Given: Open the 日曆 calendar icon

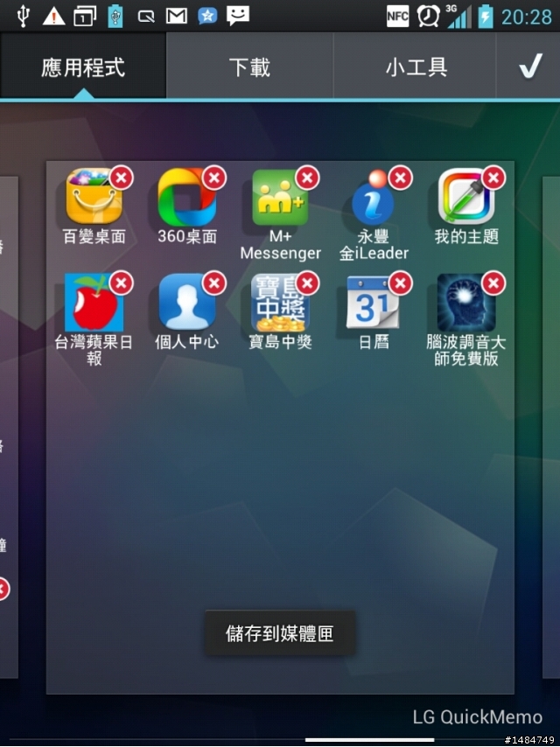Looking at the screenshot, I should (373, 303).
